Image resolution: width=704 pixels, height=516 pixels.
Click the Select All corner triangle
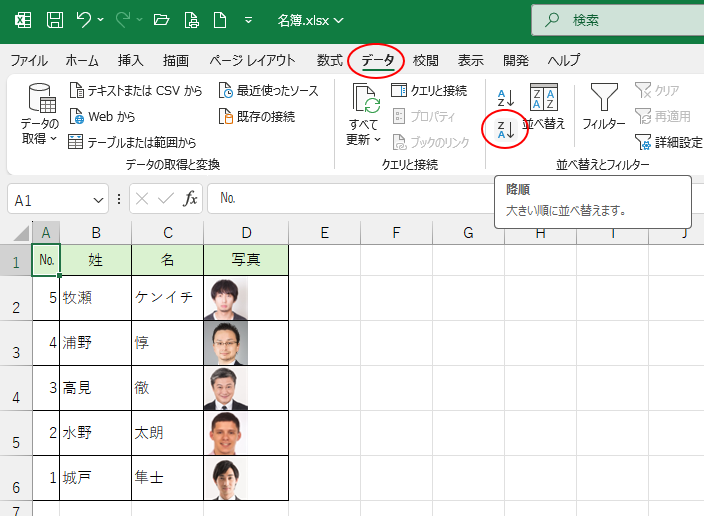(x=21, y=233)
